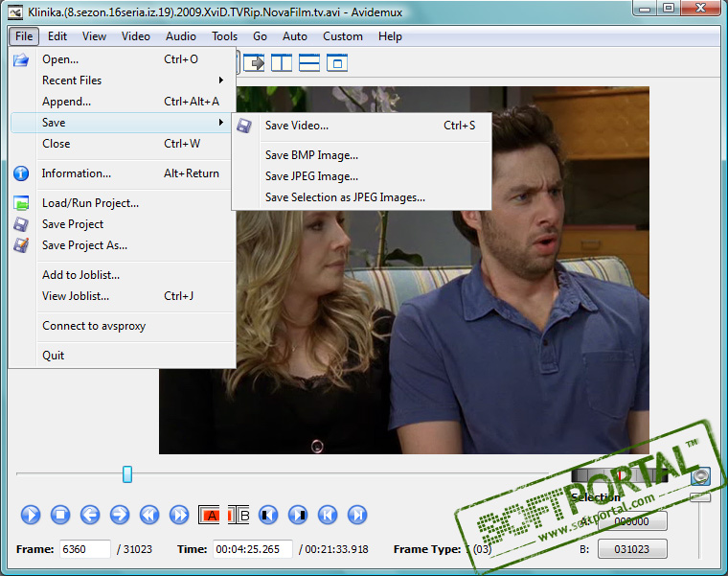Viewport: 728px width, 576px height.
Task: Choose Close from the File menu
Action: point(122,144)
